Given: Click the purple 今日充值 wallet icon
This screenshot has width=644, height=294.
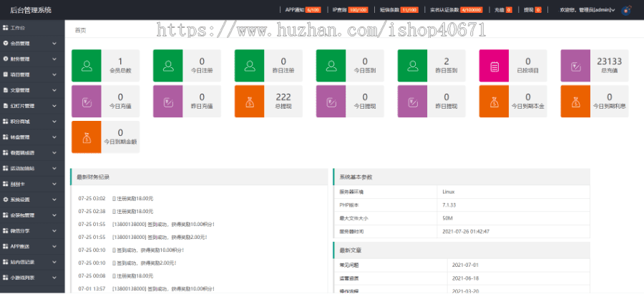Looking at the screenshot, I should tap(87, 101).
